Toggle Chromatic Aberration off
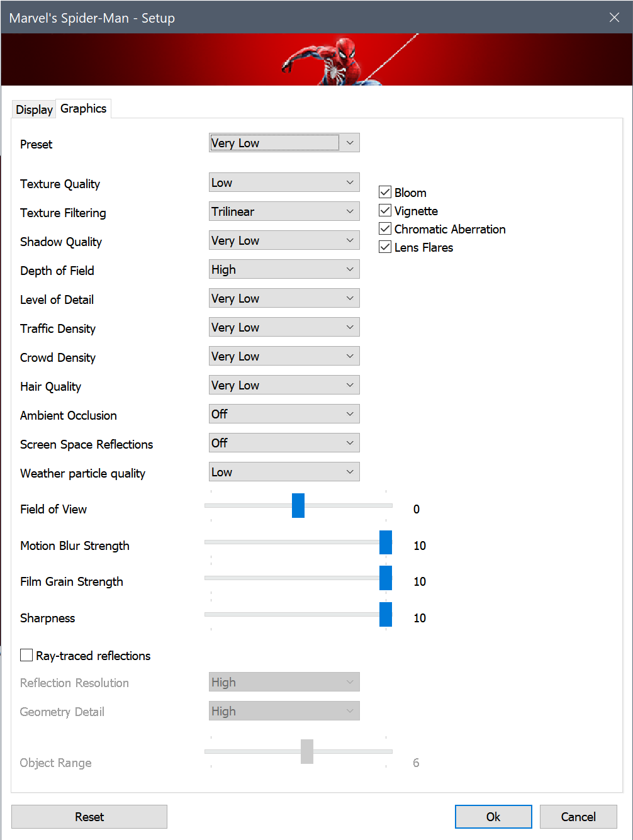Image resolution: width=633 pixels, height=840 pixels. pos(385,228)
